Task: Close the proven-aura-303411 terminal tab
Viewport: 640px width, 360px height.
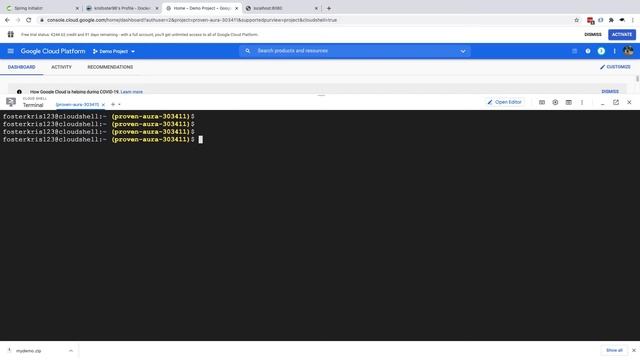Action: pos(103,105)
